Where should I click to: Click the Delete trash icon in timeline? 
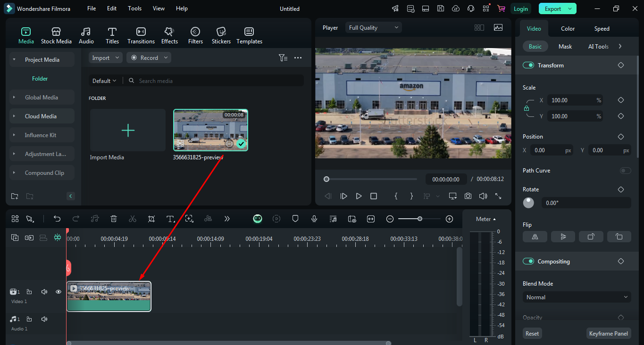point(114,219)
